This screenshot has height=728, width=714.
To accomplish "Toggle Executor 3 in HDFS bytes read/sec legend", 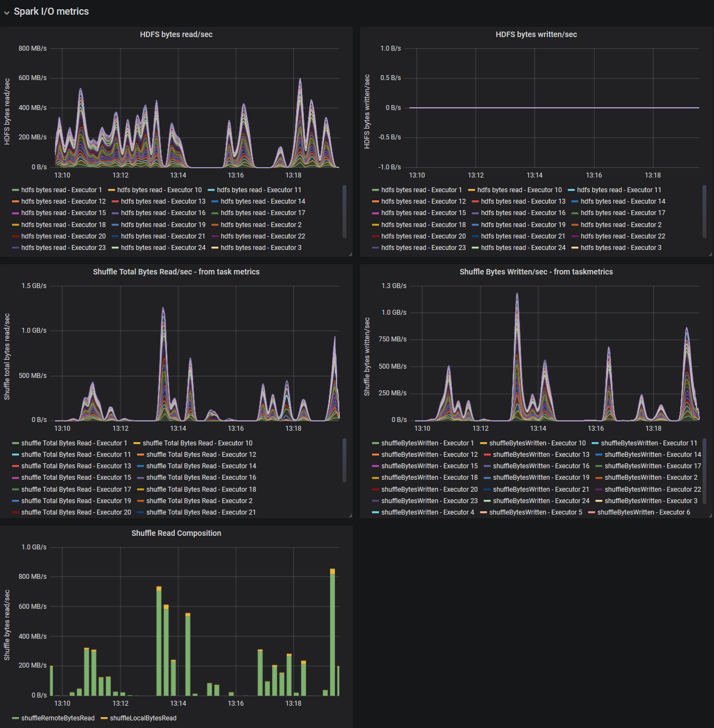I will pos(261,248).
